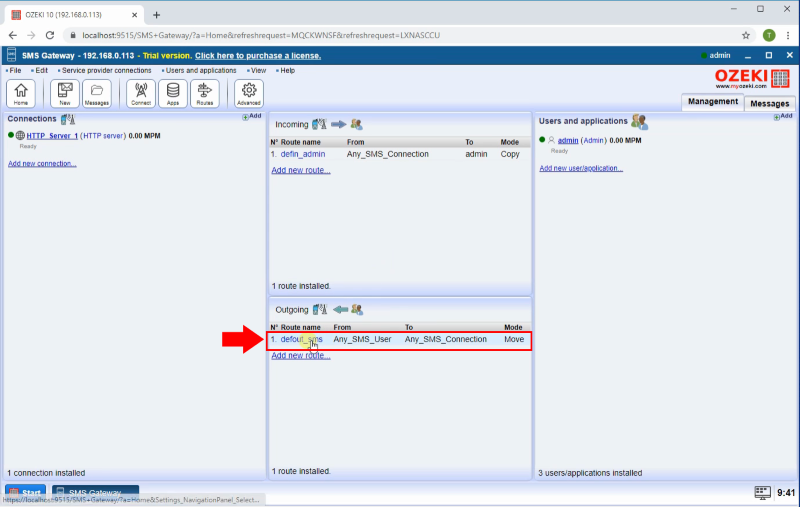Open the Apps database toolbar icon

173,94
